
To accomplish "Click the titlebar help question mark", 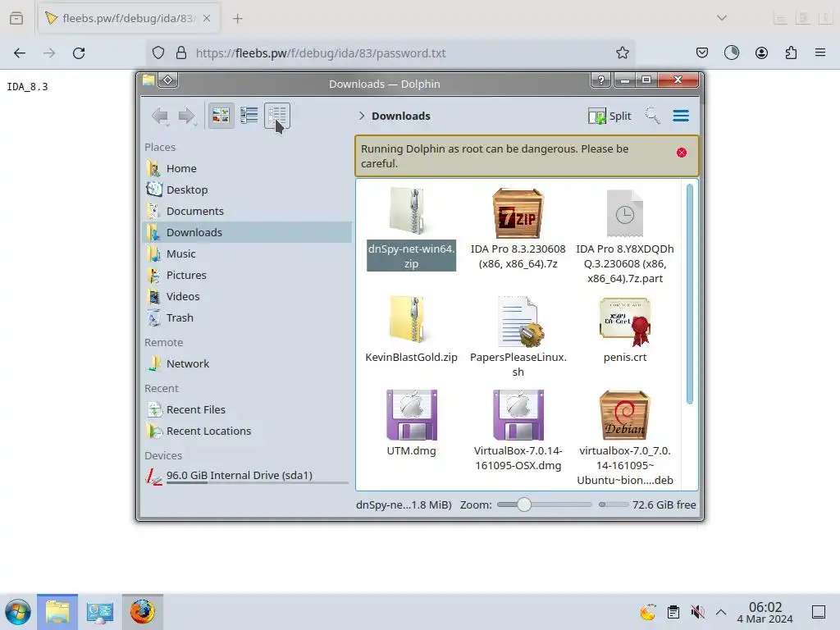I will point(601,80).
